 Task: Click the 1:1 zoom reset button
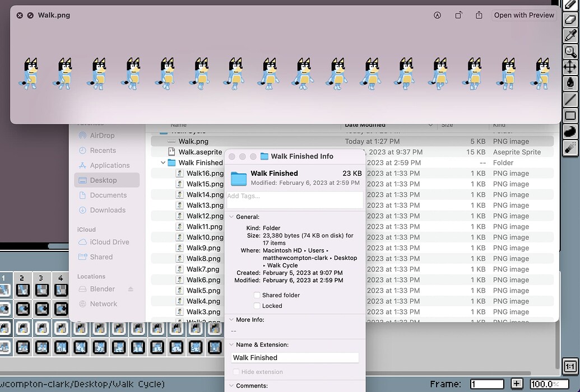click(570, 366)
